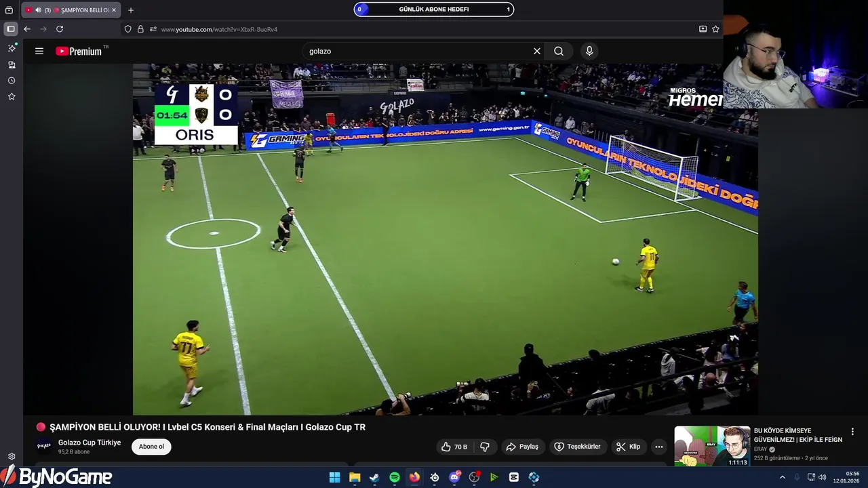This screenshot has width=868, height=488.
Task: Click the padlock site security icon
Action: tap(140, 29)
